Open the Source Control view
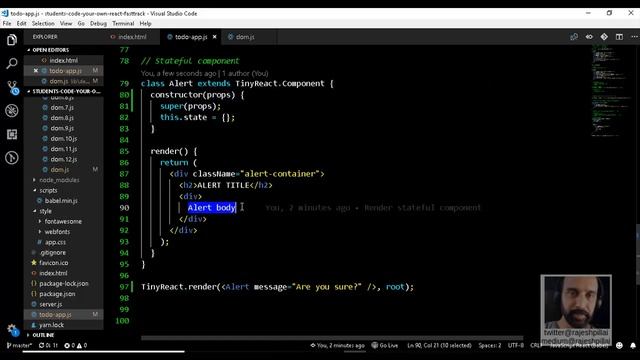This screenshot has width=640, height=360. (12, 87)
